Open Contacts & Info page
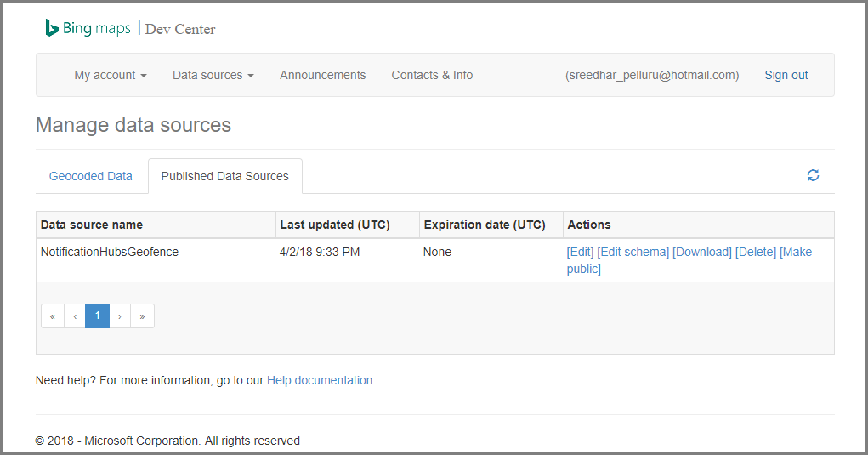Image resolution: width=868 pixels, height=455 pixels. click(432, 75)
